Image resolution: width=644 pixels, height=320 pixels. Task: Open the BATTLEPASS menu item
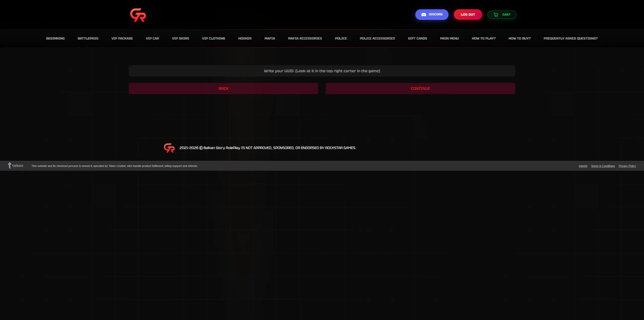coord(88,38)
